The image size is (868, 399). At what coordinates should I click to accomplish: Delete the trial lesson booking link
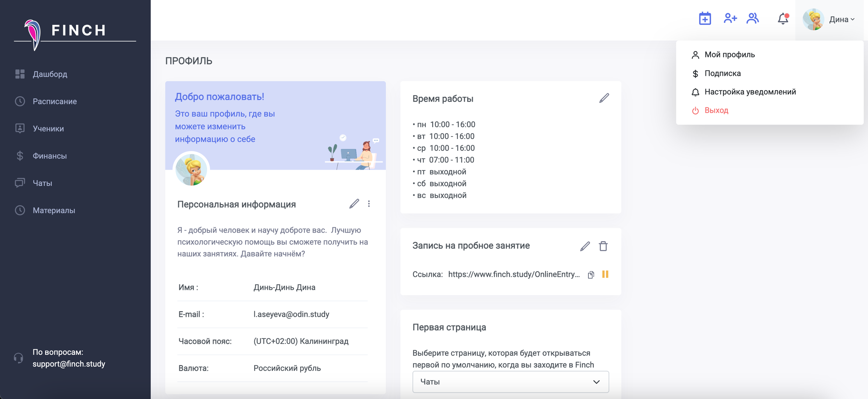point(603,246)
